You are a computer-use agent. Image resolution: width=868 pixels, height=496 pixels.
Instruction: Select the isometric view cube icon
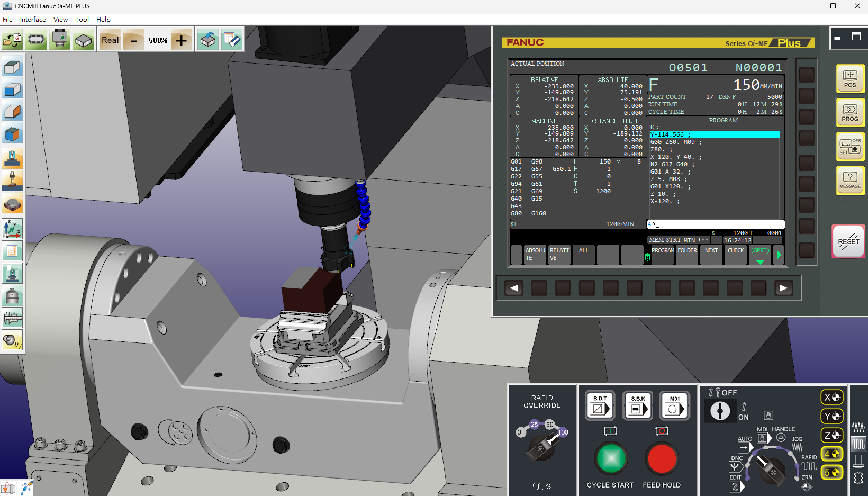click(x=12, y=134)
